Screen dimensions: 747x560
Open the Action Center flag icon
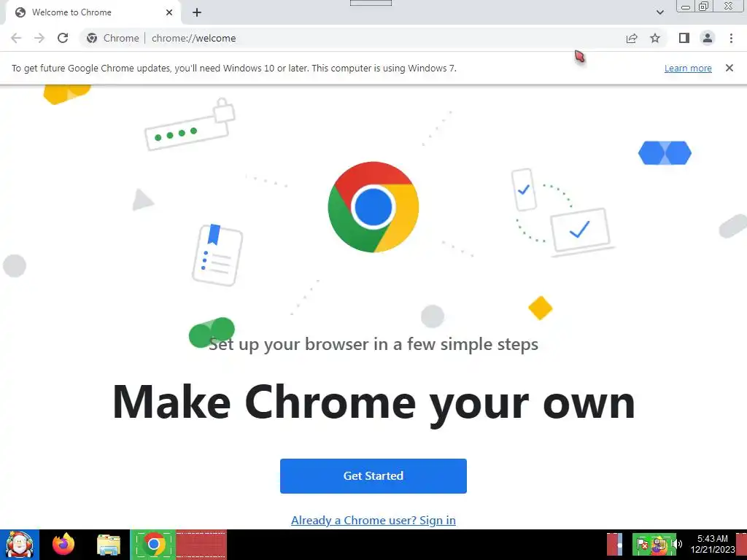[641, 544]
